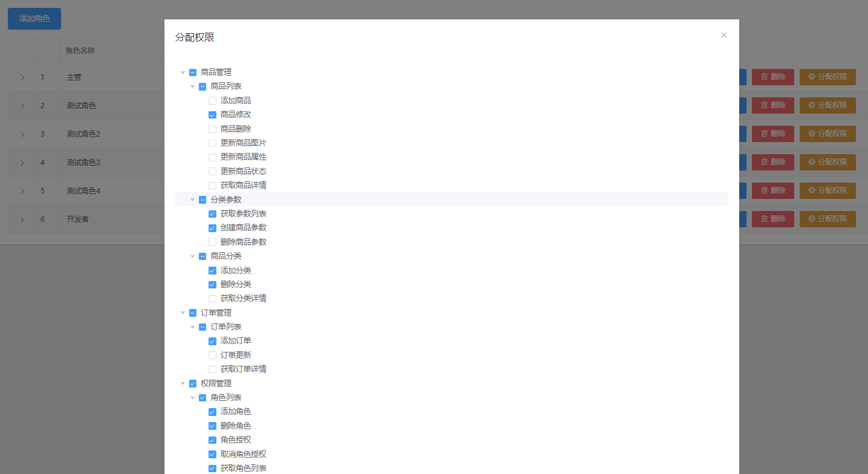Expand the 测试角色 row chevron
868x474 pixels.
[x=22, y=106]
